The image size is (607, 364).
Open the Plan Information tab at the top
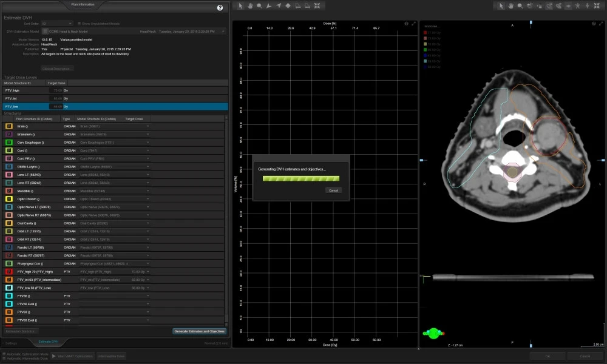pos(83,4)
